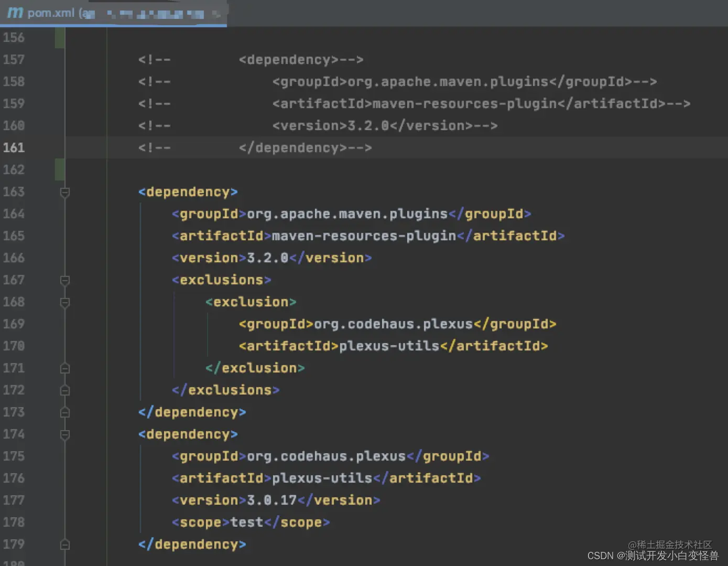The height and width of the screenshot is (566, 728).
Task: Click the opening exclusions tag
Action: [x=221, y=280]
